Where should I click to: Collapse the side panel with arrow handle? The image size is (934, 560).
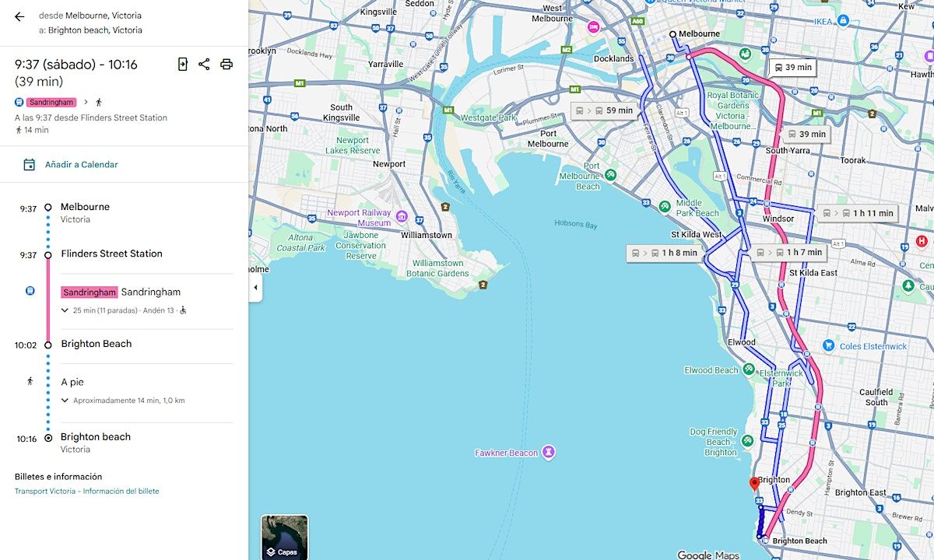255,288
